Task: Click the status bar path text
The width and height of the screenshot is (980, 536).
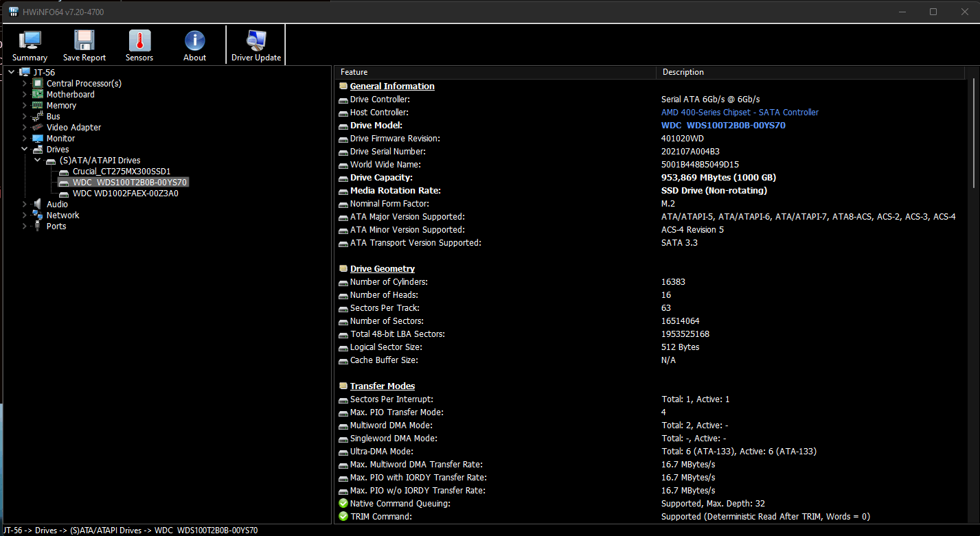Action: coord(130,530)
